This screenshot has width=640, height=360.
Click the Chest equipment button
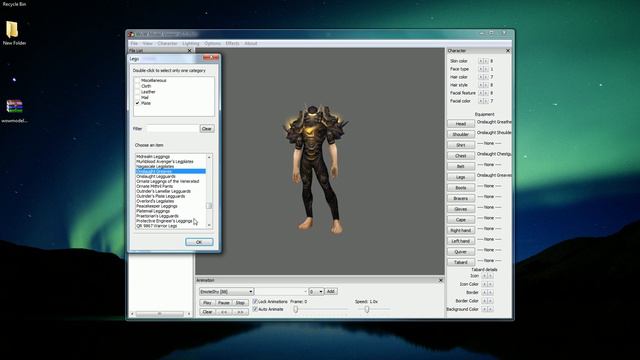click(x=461, y=156)
